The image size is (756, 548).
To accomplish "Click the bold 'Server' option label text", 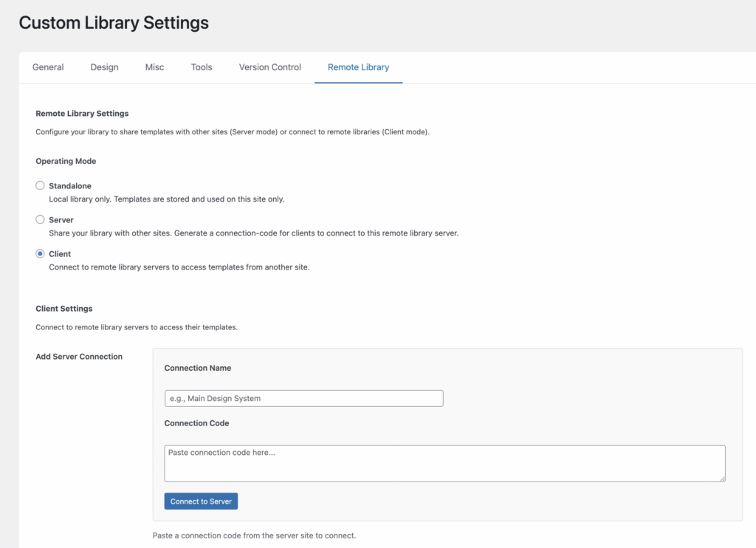I will [x=61, y=220].
